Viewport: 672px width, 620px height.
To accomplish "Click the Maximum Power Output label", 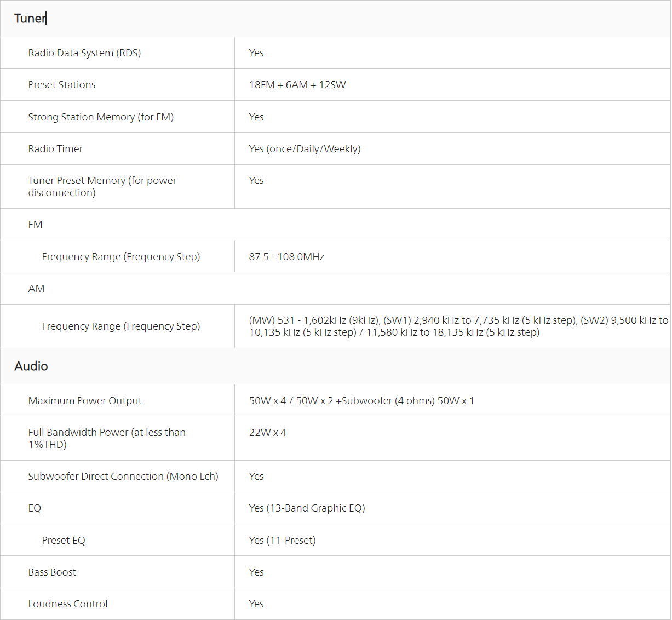I will pyautogui.click(x=85, y=401).
